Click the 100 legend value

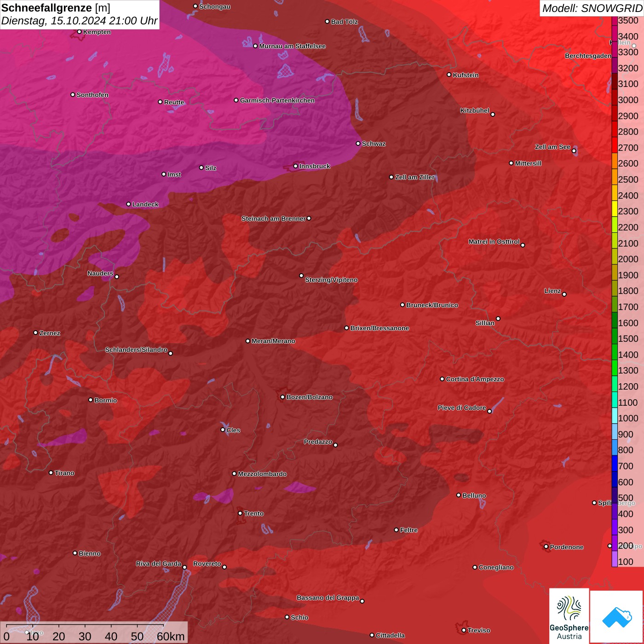(626, 562)
